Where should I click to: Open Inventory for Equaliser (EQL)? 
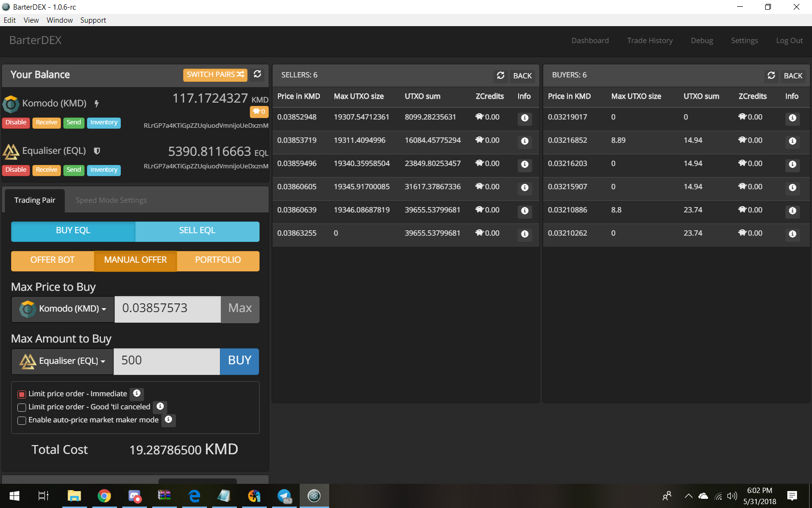[x=104, y=170]
